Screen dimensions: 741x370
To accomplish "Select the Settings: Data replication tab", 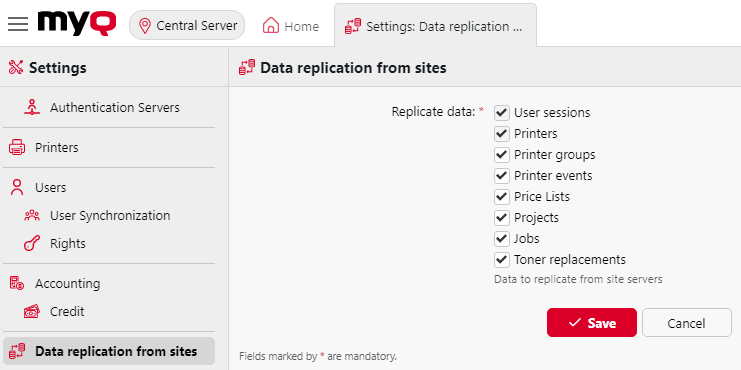I will tap(435, 26).
